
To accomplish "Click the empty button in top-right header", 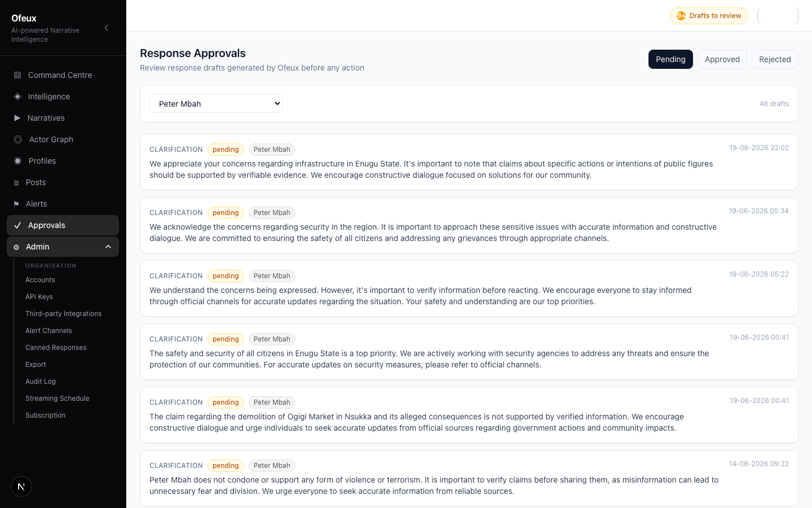I will pyautogui.click(x=778, y=16).
